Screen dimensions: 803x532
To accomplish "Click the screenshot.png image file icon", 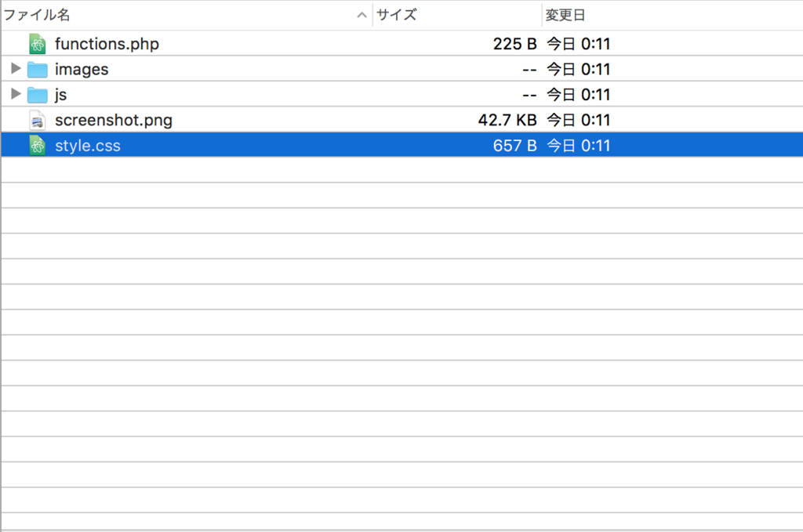I will tap(37, 120).
